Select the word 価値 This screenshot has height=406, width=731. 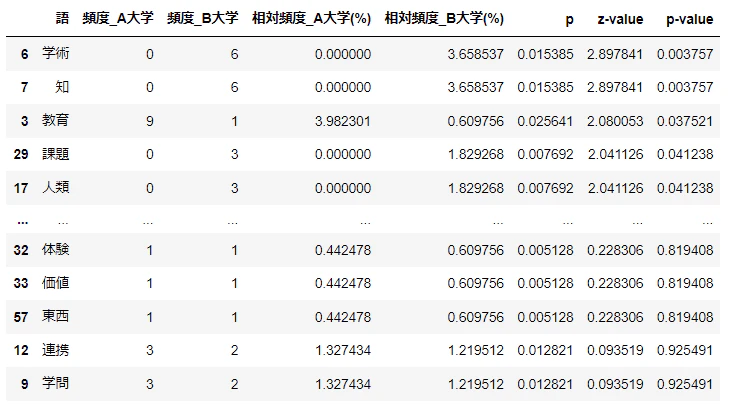55,283
